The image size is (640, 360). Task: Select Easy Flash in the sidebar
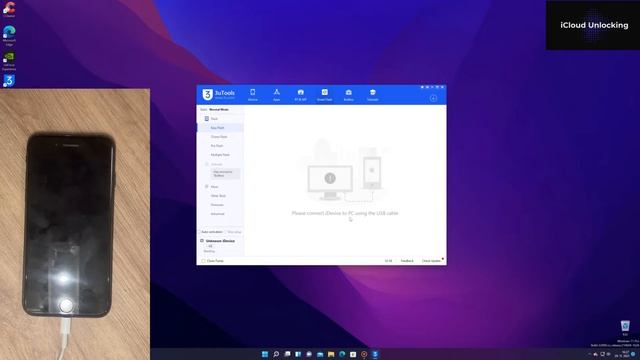(x=220, y=128)
